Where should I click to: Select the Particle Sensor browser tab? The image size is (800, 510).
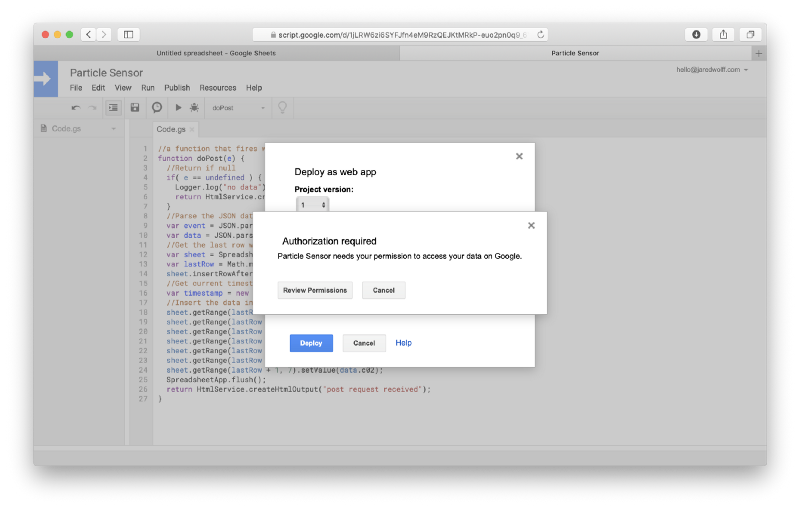tap(575, 53)
